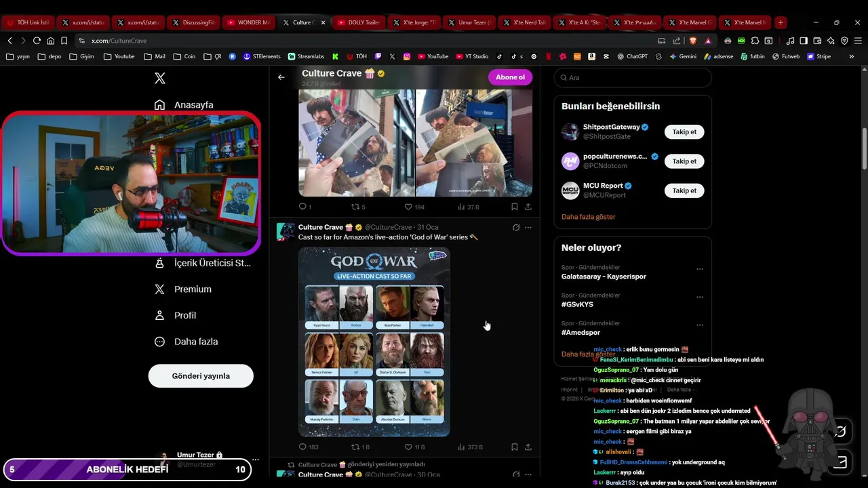Click the Abone ol button
The image size is (868, 488).
(x=510, y=77)
